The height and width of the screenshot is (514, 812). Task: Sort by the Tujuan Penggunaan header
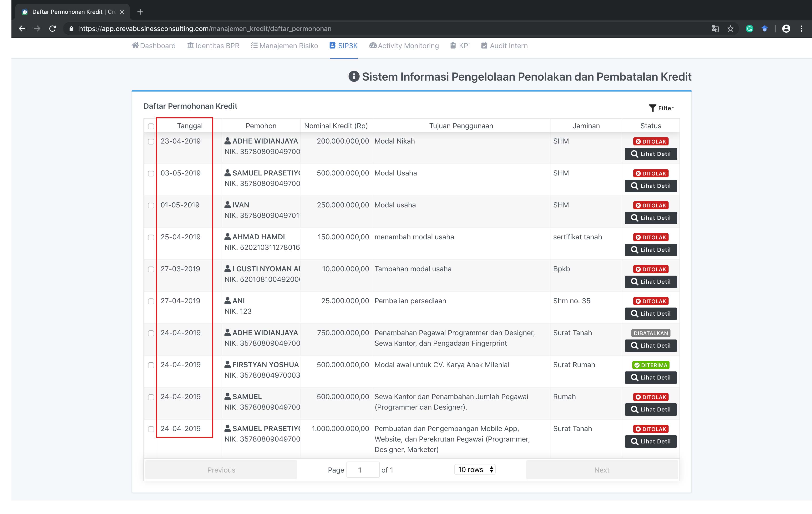(x=461, y=126)
